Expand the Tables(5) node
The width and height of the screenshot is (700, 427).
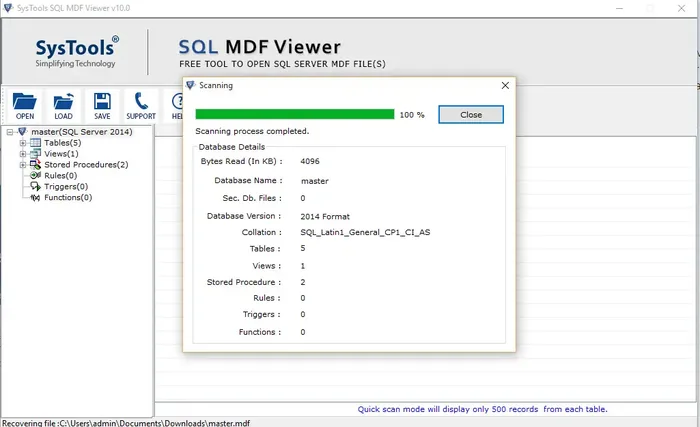23,143
